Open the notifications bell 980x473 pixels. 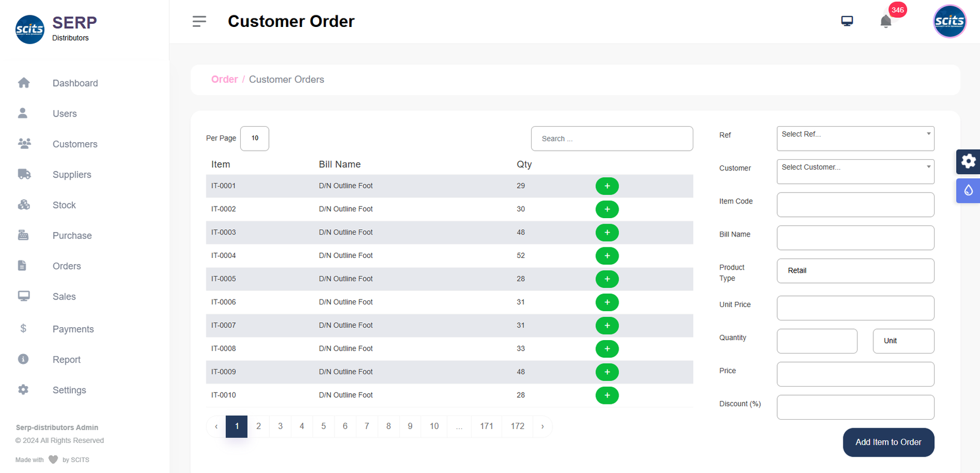coord(886,21)
